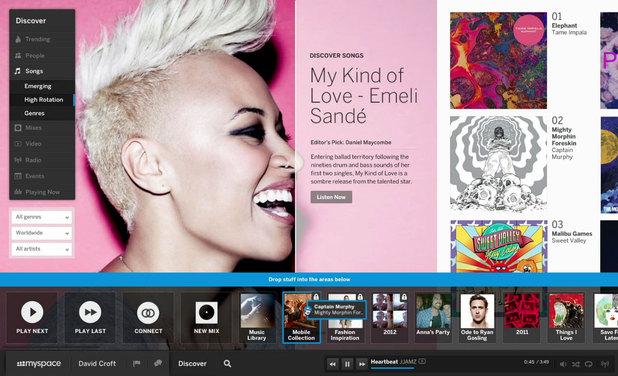The image size is (618, 376).
Task: Click the Heartbeat track title in the player
Action: 384,361
